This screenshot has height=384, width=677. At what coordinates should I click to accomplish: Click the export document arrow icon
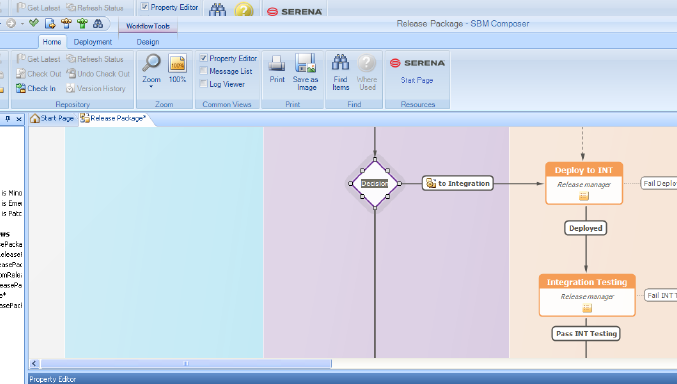(x=50, y=23)
